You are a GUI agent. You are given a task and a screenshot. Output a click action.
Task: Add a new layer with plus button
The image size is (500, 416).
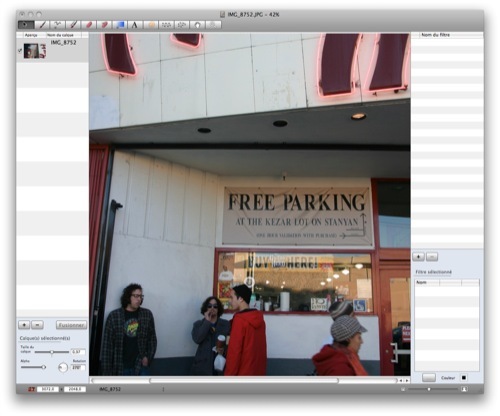[24, 324]
